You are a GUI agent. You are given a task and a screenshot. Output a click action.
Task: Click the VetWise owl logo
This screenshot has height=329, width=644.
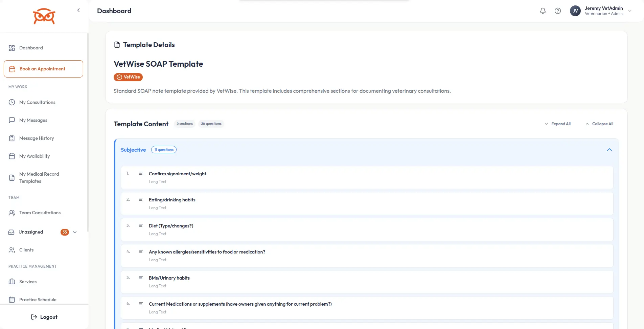44,16
